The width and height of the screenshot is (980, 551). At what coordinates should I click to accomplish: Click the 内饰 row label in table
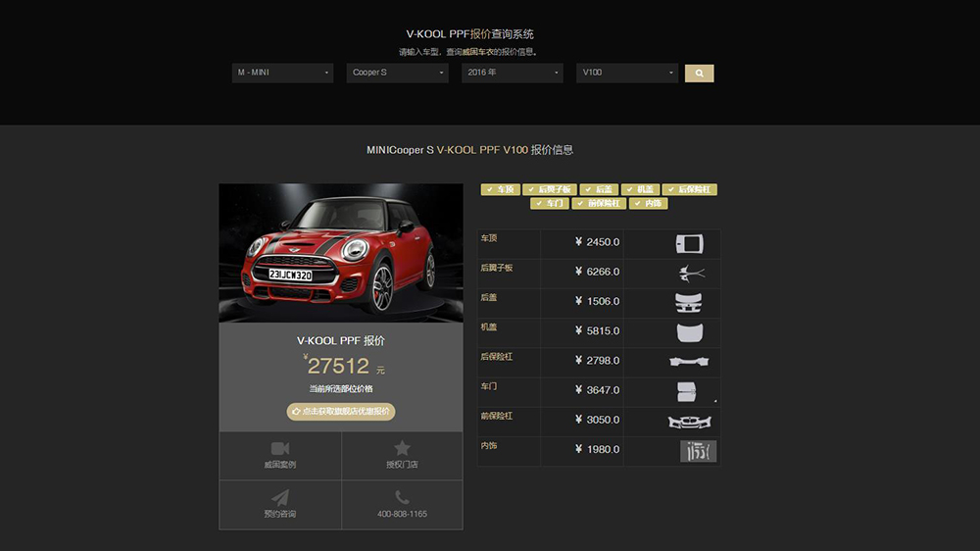(x=489, y=446)
